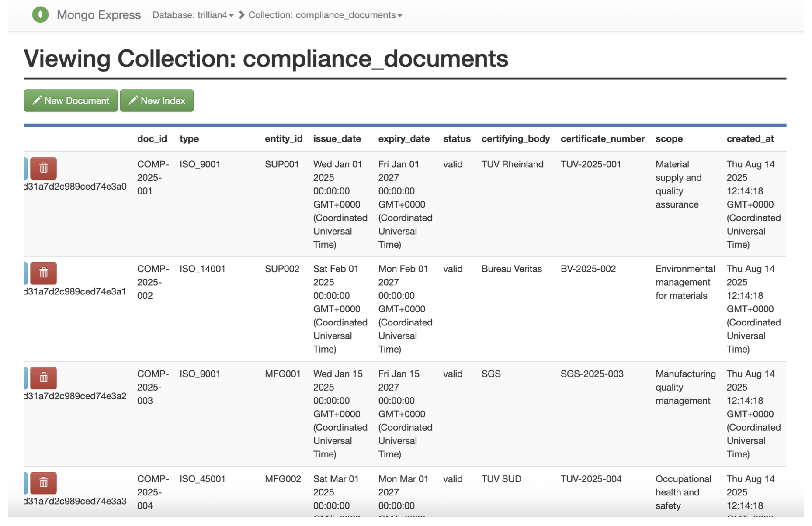Click certificate number BV-2025-002
The height and width of the screenshot is (526, 812).
click(x=588, y=269)
